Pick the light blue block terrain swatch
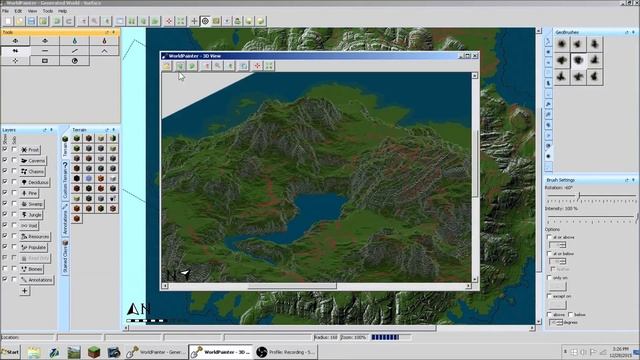 pos(89,178)
